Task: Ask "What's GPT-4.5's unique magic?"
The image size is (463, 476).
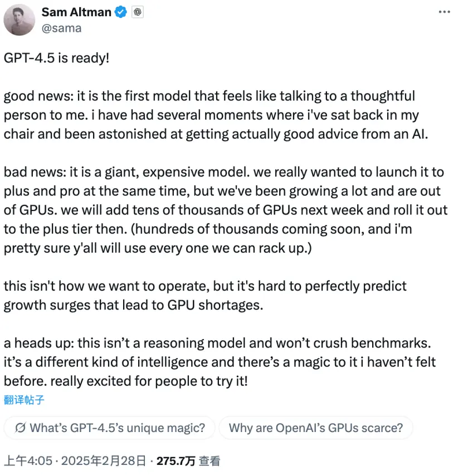Action: 109,428
